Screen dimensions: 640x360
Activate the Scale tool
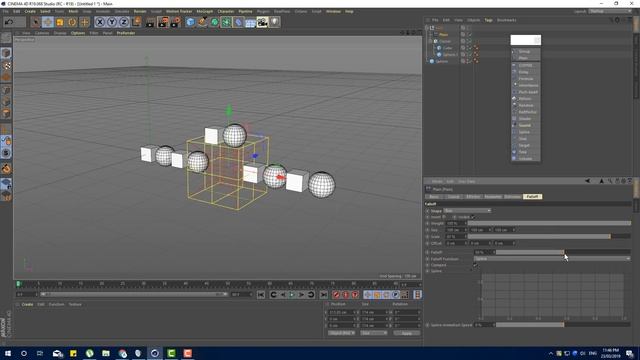coord(60,22)
